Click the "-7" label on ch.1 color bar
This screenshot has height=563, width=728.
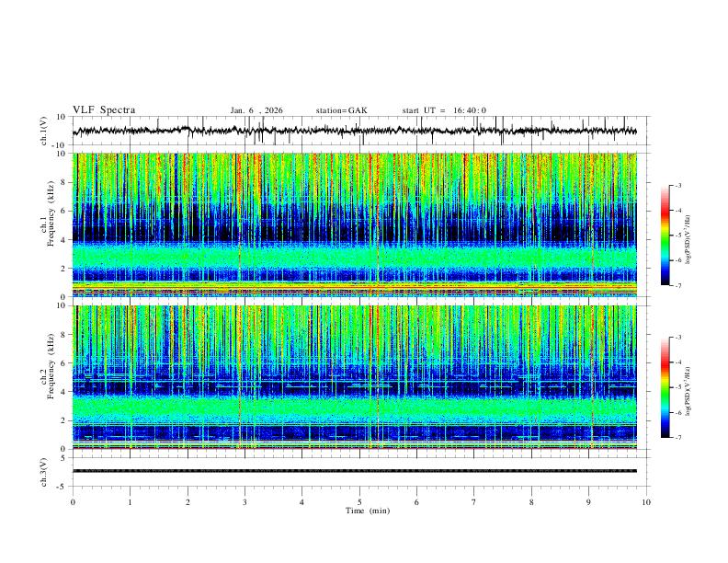[x=678, y=285]
